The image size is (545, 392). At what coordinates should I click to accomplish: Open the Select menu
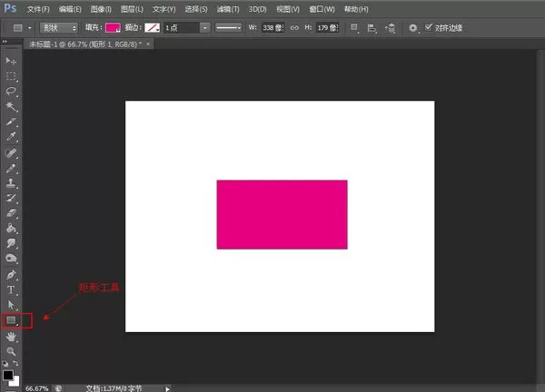coord(196,9)
